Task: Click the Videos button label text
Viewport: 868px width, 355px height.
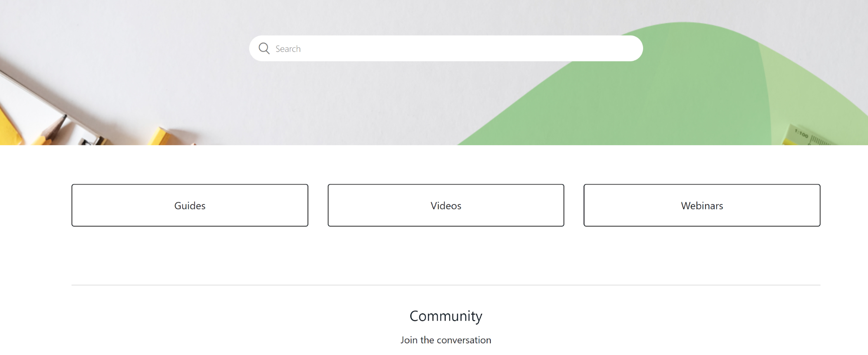Action: (x=446, y=206)
